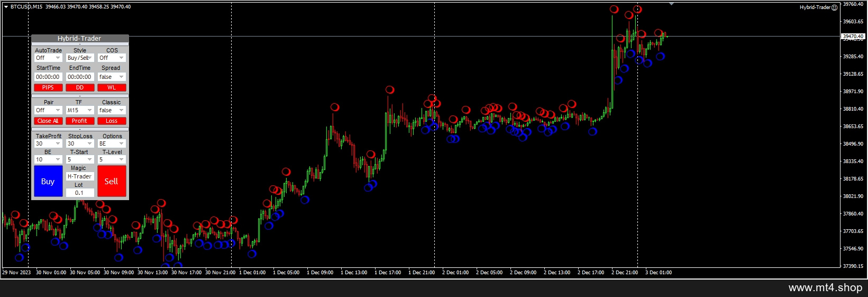
Task: Click the red Profit button
Action: point(80,121)
